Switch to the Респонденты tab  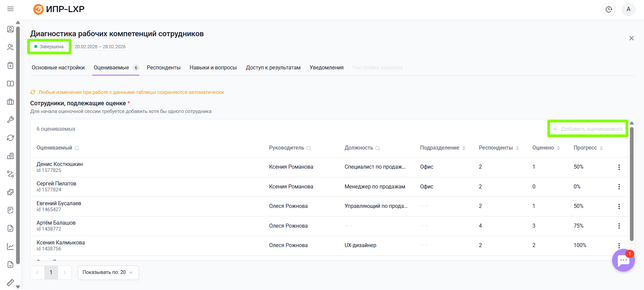[163, 68]
